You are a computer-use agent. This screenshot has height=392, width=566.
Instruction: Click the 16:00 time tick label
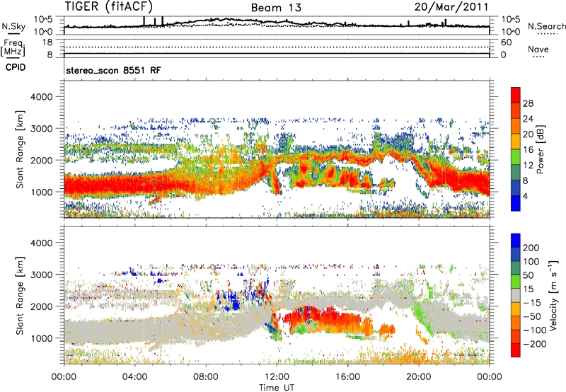coord(347,377)
